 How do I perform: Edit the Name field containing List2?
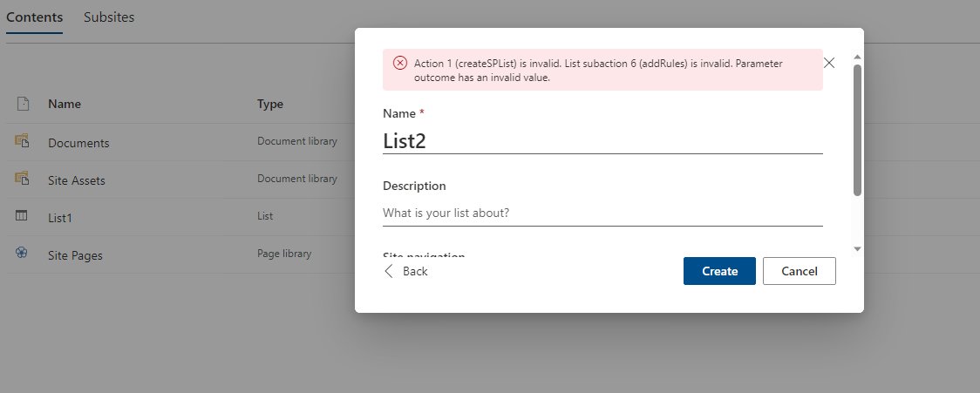[602, 141]
